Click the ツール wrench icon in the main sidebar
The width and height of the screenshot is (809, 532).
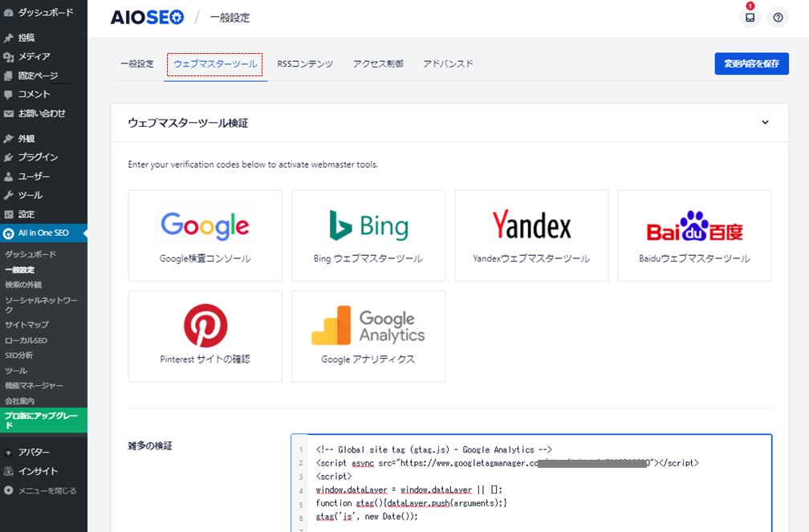8,195
